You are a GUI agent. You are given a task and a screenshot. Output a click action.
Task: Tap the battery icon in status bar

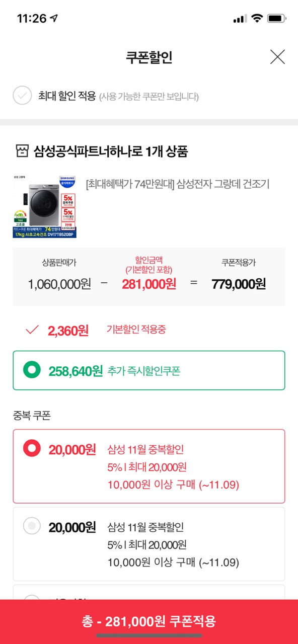pos(276,19)
